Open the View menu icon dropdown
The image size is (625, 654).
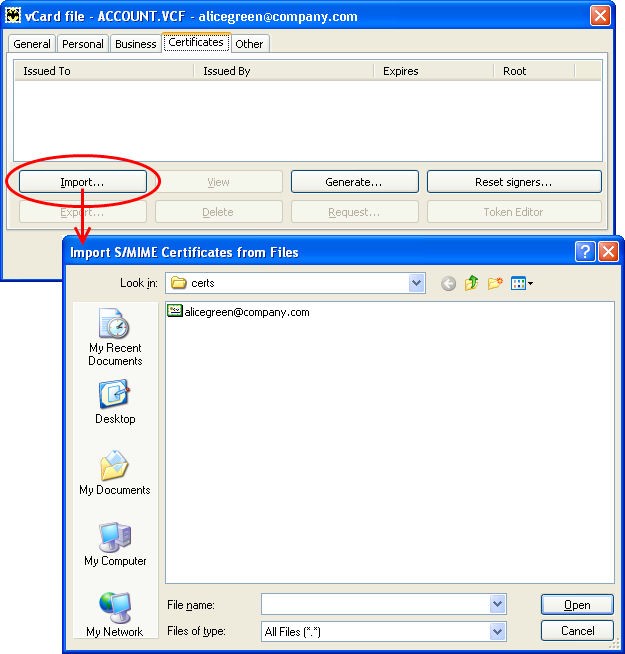522,284
